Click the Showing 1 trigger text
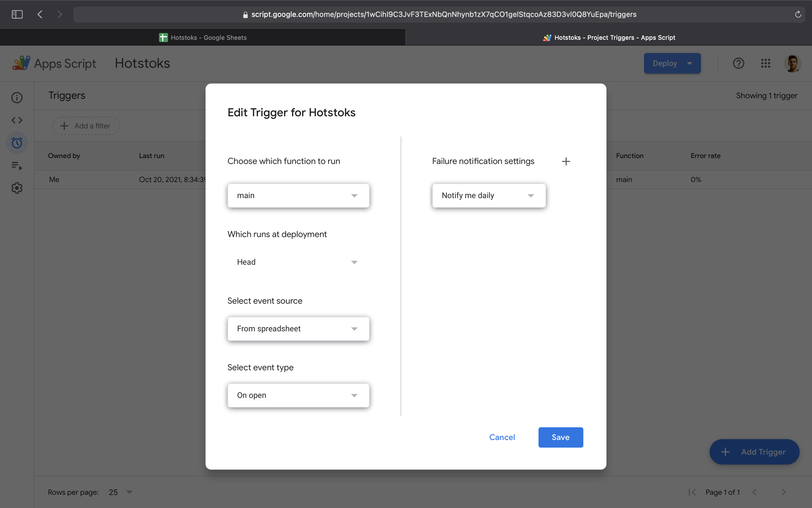The width and height of the screenshot is (812, 508). [767, 96]
